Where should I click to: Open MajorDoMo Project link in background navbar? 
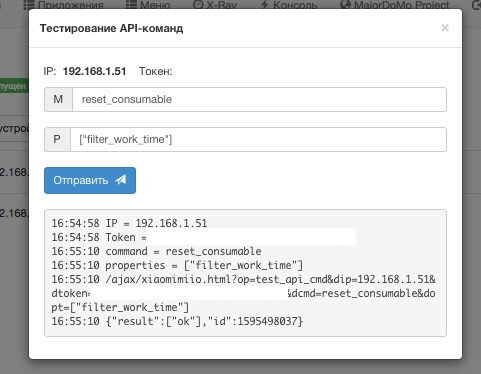(395, 5)
